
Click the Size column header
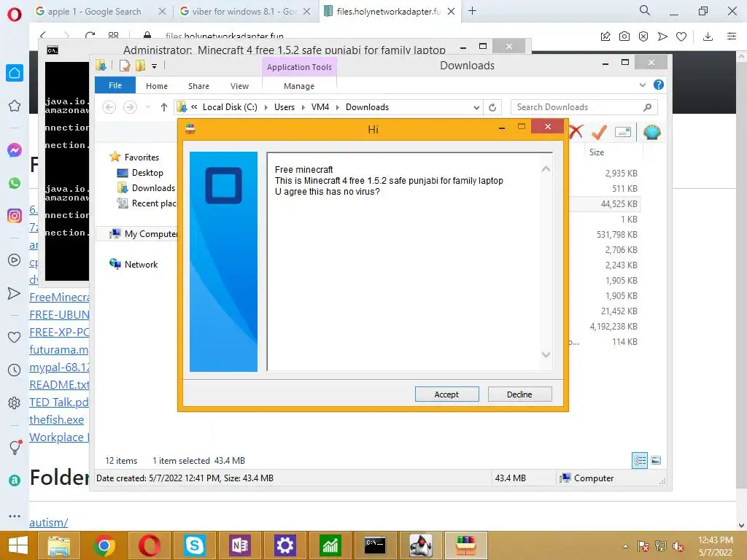597,152
